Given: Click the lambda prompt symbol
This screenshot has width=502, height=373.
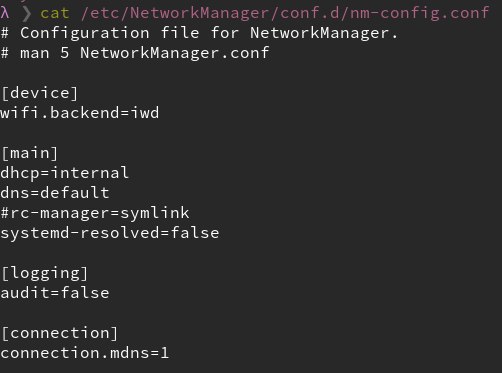Looking at the screenshot, I should 5,13.
